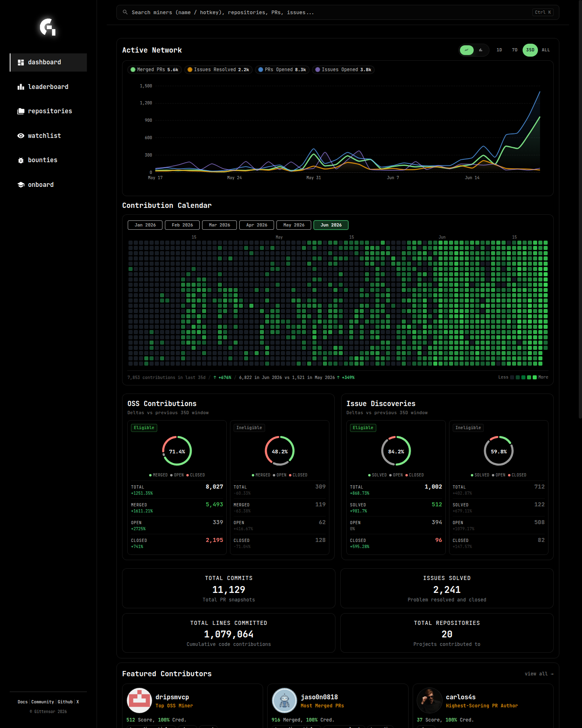This screenshot has width=582, height=728.
Task: Click the dripsmvcp contributor name
Action: [172, 697]
